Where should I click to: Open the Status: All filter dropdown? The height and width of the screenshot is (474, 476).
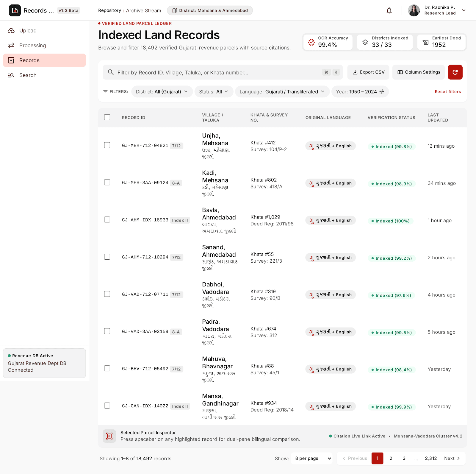tap(214, 92)
